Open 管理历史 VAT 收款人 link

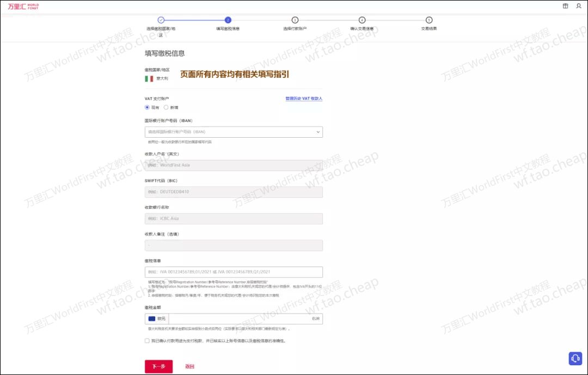[x=304, y=99]
